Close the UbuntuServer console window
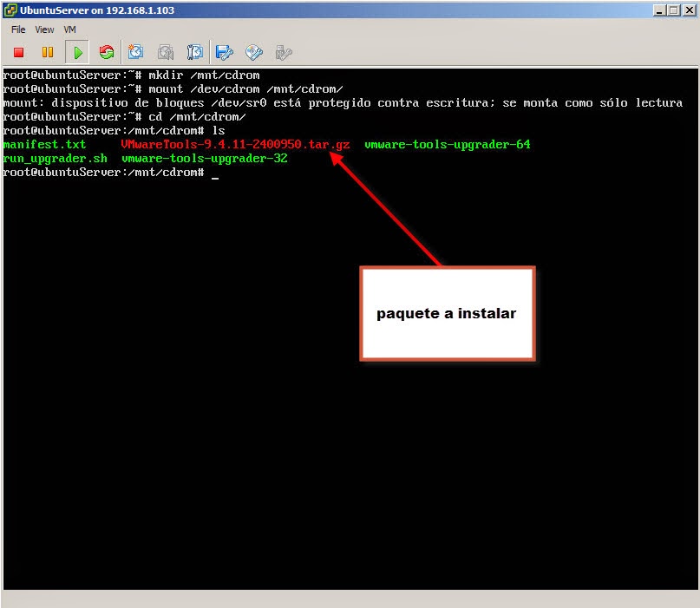The width and height of the screenshot is (700, 608). point(690,10)
